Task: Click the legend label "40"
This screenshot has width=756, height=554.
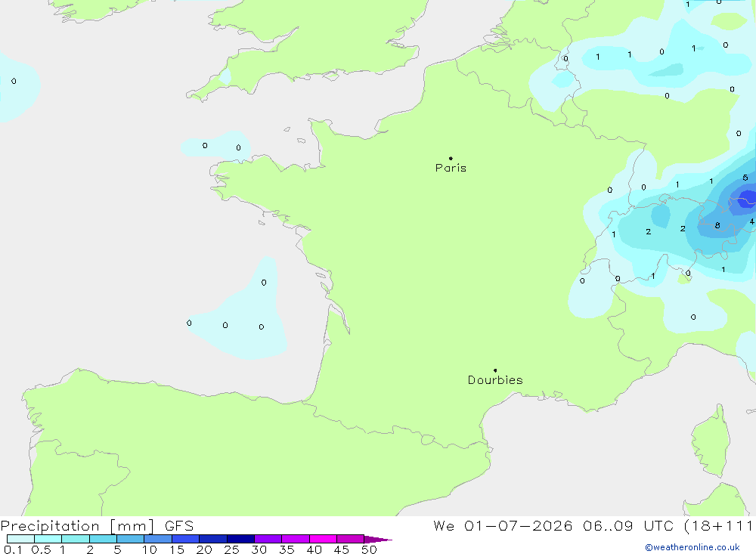Action: tap(314, 549)
